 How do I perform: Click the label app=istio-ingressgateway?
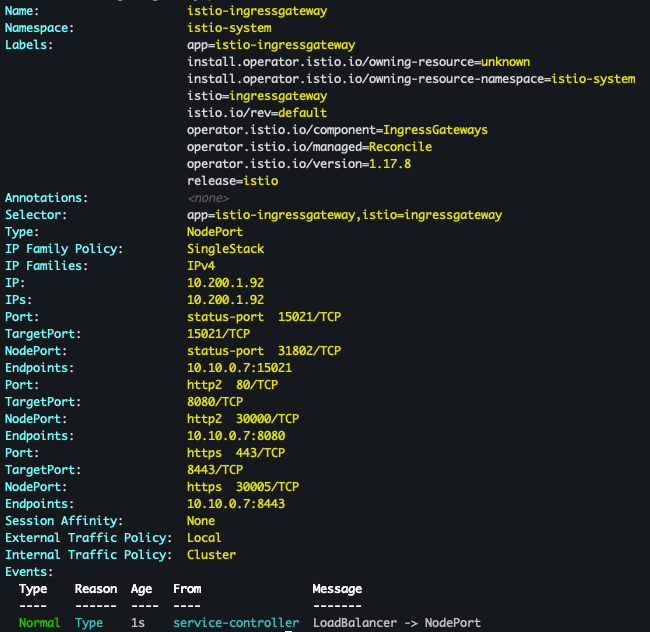pyautogui.click(x=271, y=45)
